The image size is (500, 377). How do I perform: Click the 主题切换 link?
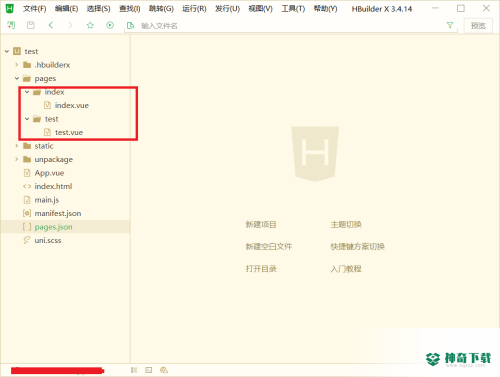point(346,225)
